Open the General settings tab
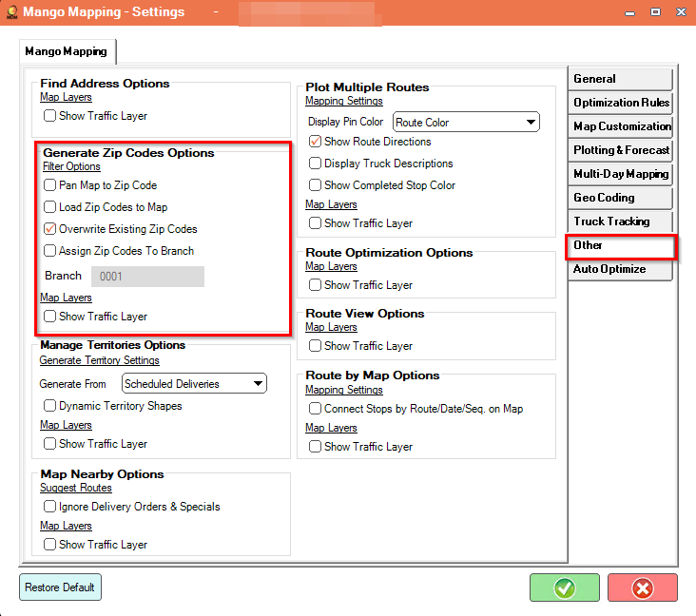This screenshot has width=696, height=616. [x=620, y=79]
